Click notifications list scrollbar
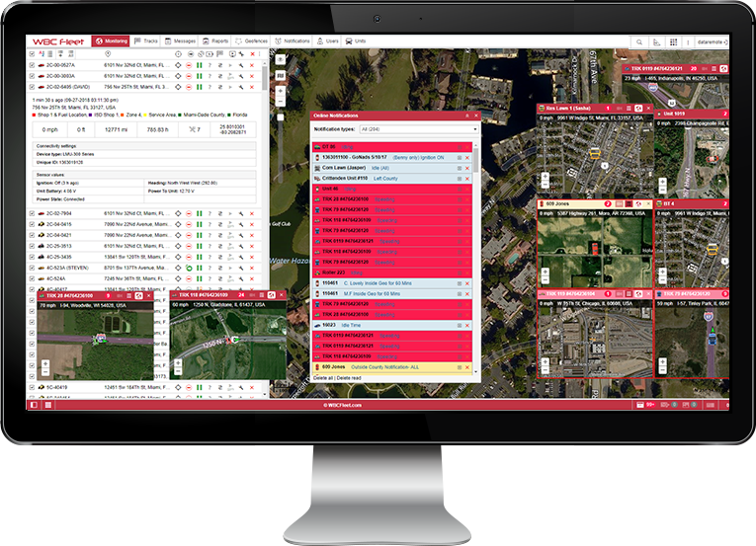 point(476,161)
